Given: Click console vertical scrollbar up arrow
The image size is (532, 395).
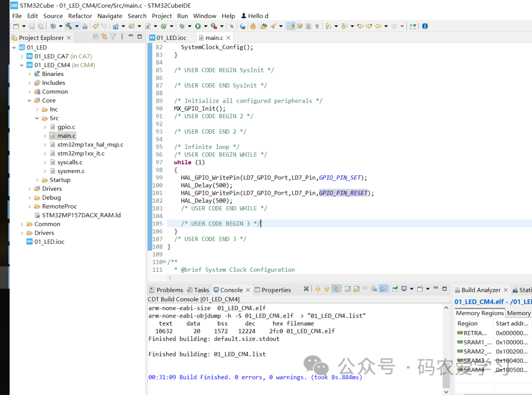Looking at the screenshot, I should (446, 307).
